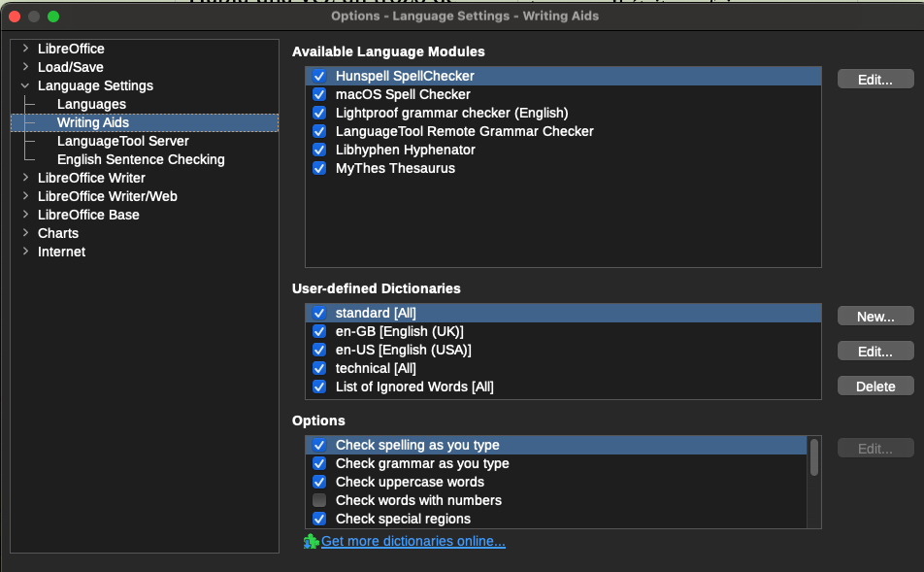The height and width of the screenshot is (572, 924).
Task: Select Languages in the options tree
Action: 91,104
